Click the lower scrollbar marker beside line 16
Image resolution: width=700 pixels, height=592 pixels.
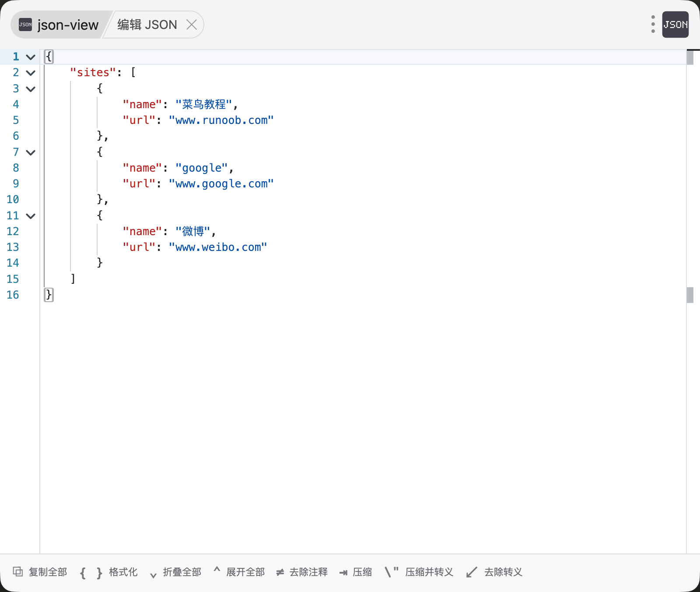point(690,295)
